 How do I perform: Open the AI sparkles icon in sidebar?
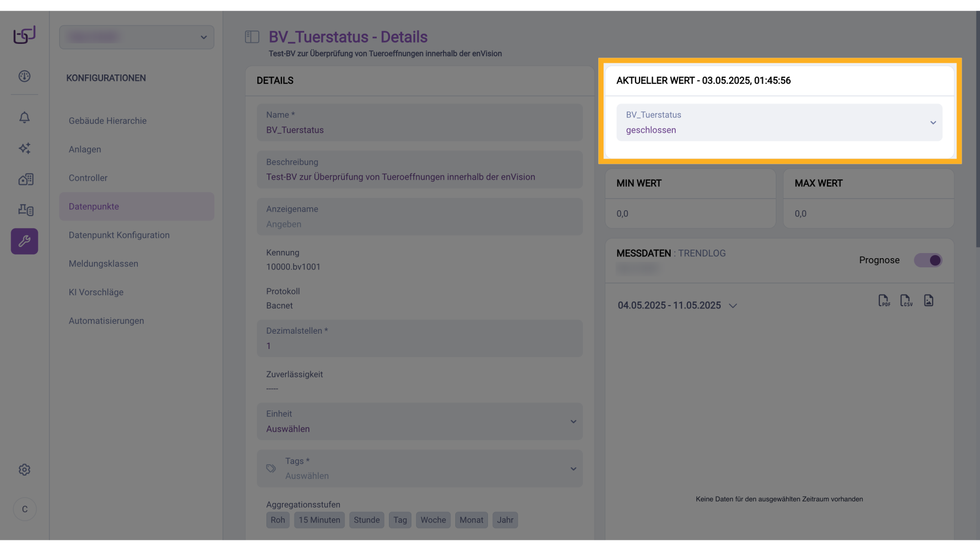pyautogui.click(x=24, y=148)
